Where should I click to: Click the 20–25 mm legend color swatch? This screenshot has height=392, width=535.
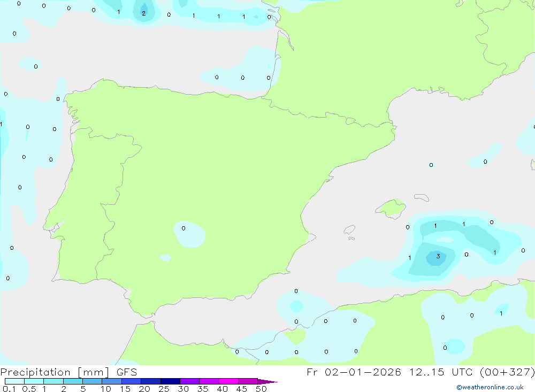tap(151, 381)
